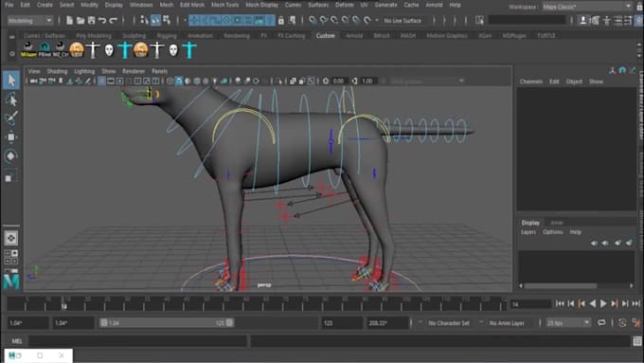Open the Display tab in the layer editor
Viewport: 644px width, 363px height.
530,223
